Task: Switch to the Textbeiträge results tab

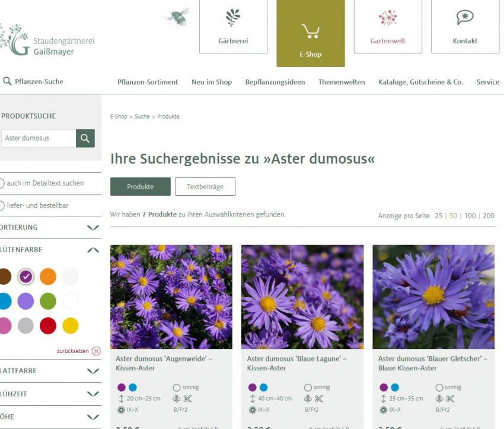Action: [205, 186]
